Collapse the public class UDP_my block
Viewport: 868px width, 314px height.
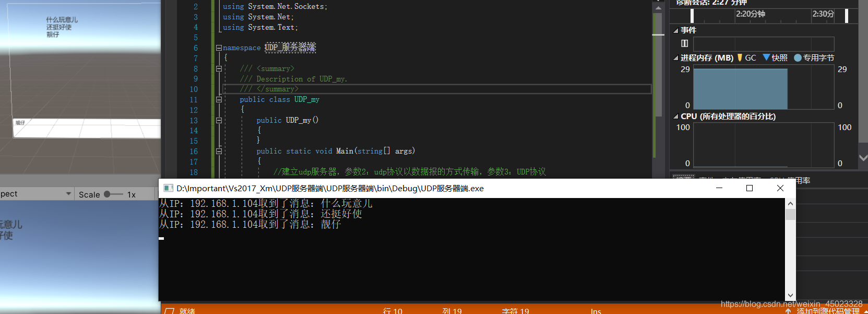[x=219, y=99]
